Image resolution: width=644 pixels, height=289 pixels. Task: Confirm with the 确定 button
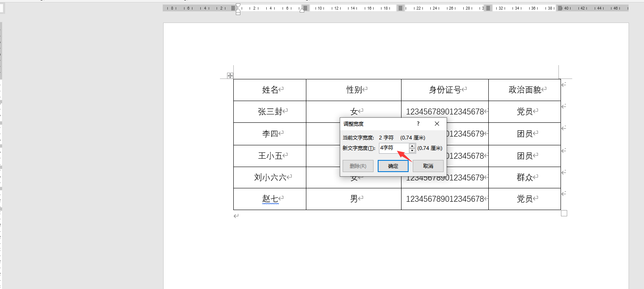pyautogui.click(x=393, y=166)
